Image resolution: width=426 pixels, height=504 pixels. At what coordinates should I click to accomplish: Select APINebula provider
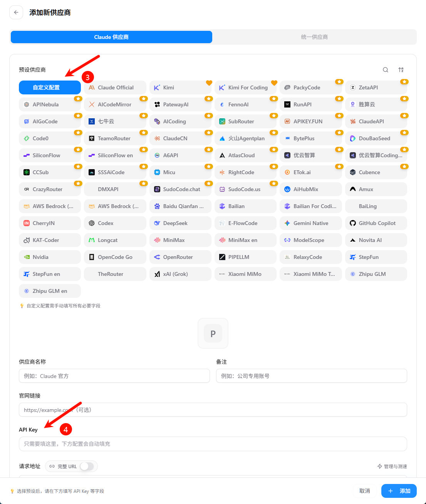pos(50,104)
